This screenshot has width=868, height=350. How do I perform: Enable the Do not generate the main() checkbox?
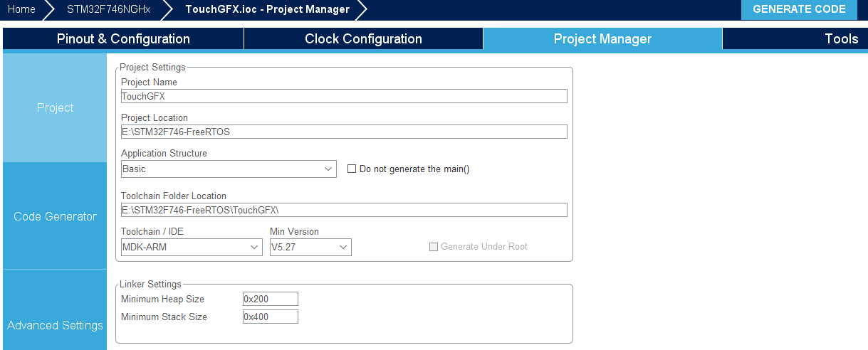(352, 169)
